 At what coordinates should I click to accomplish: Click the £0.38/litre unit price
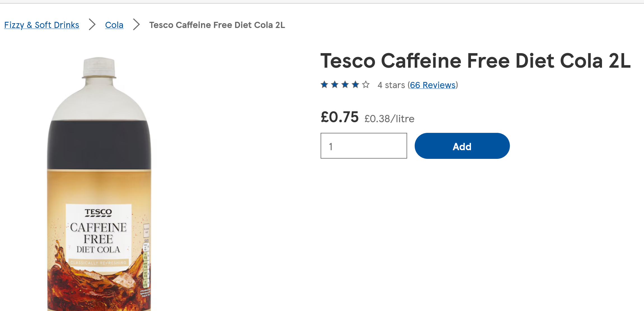tap(389, 119)
